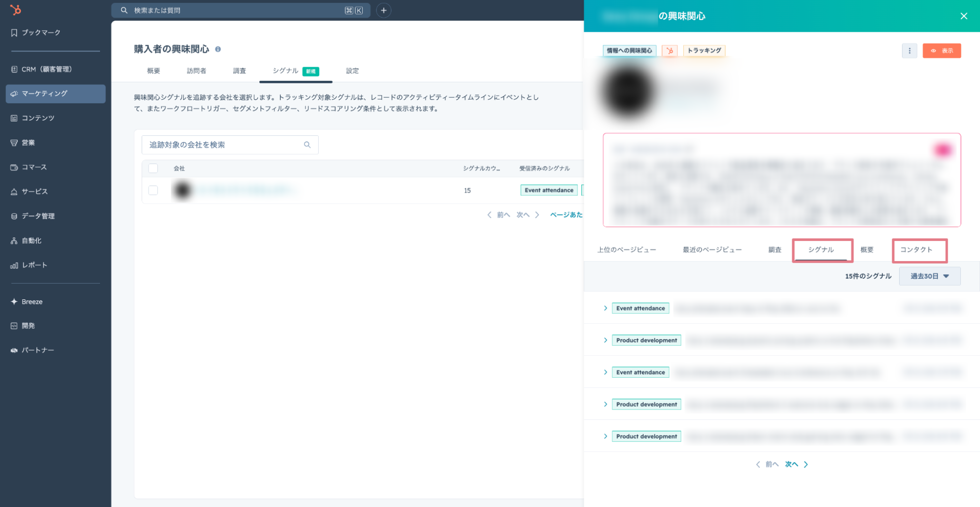Click the Event attendance tag in company row

[549, 191]
